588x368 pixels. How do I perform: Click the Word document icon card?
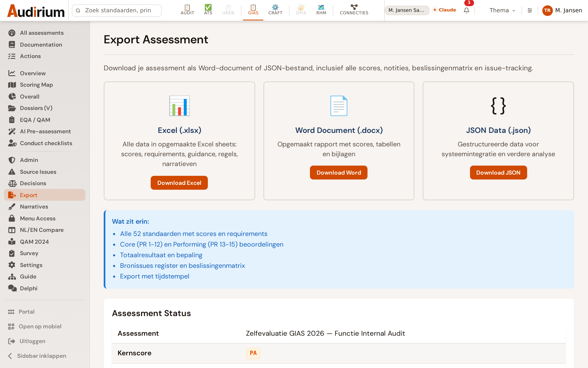click(339, 106)
